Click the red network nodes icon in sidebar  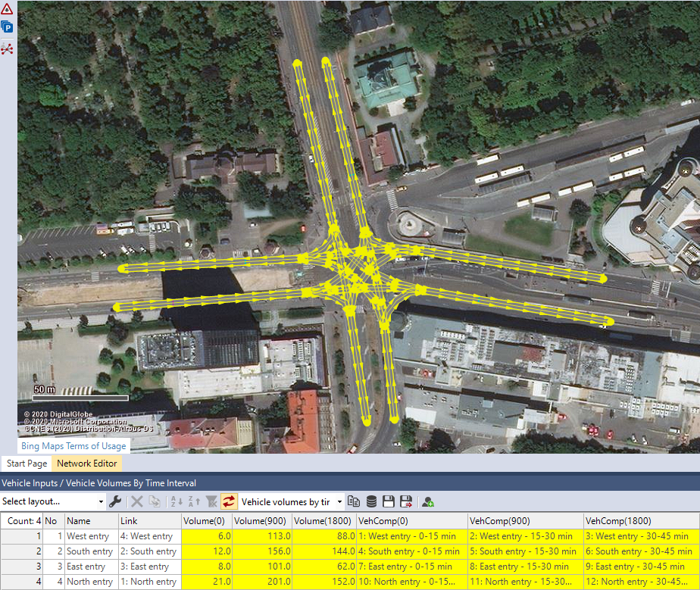click(x=8, y=48)
